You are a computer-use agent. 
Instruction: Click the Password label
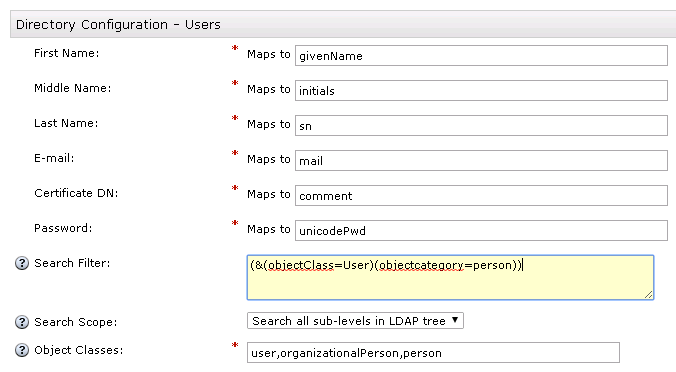pos(63,228)
